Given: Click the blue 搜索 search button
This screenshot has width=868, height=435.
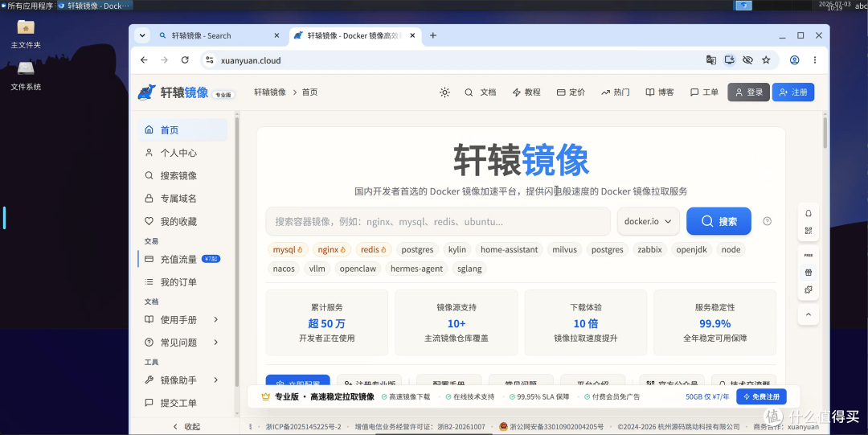Looking at the screenshot, I should tap(719, 222).
